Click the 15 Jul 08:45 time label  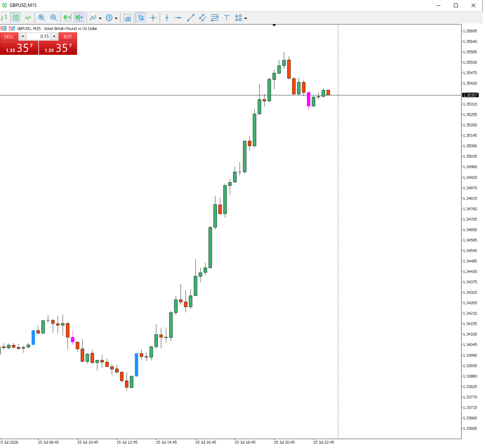point(48,442)
